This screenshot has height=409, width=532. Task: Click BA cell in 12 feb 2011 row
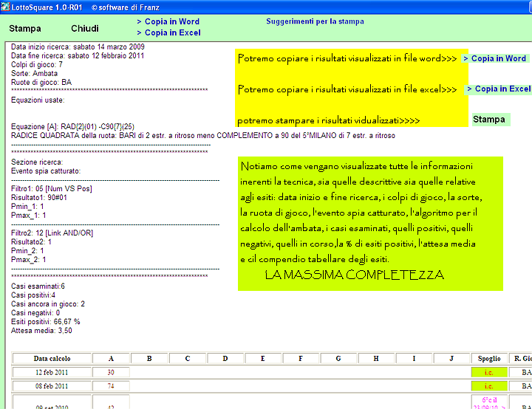(521, 372)
